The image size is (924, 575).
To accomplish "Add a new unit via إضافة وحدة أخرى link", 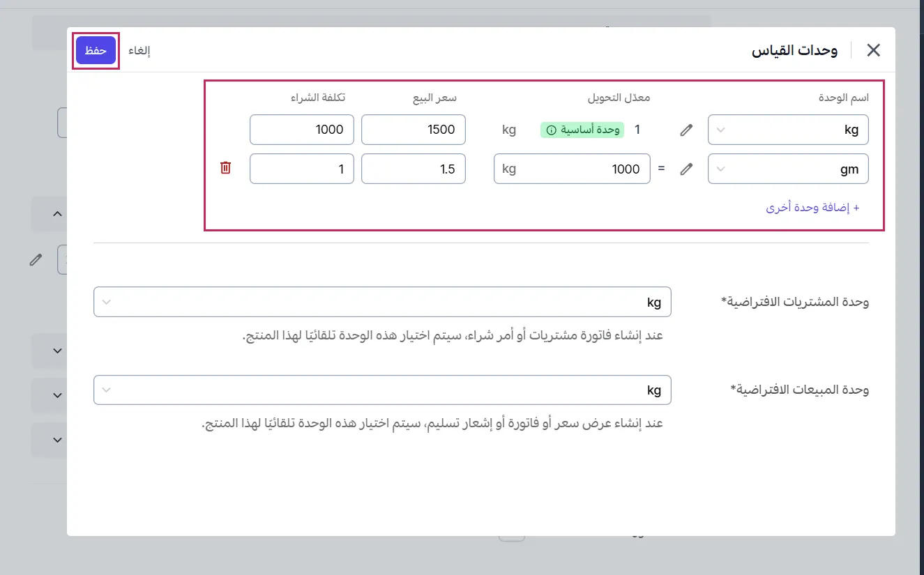I will click(x=813, y=207).
